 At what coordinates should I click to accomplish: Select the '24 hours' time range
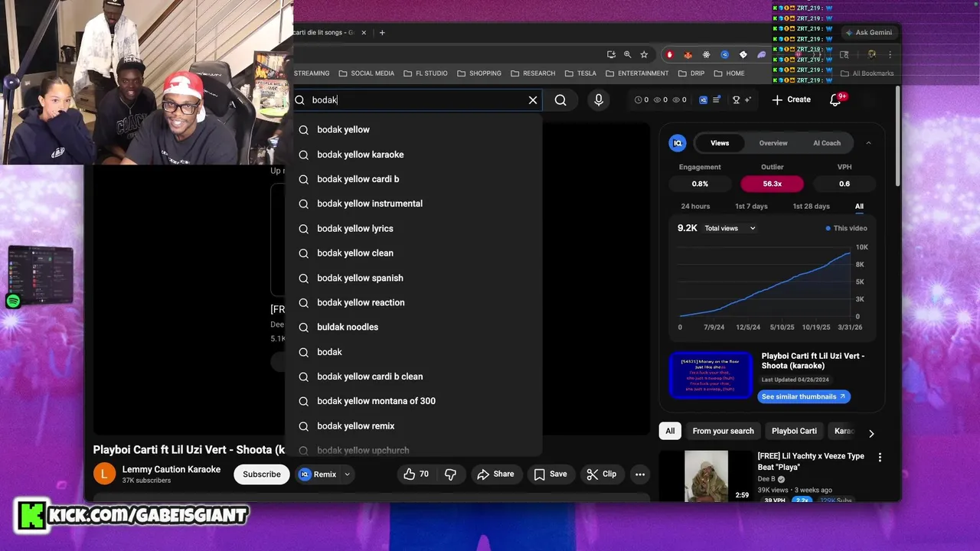coord(695,207)
